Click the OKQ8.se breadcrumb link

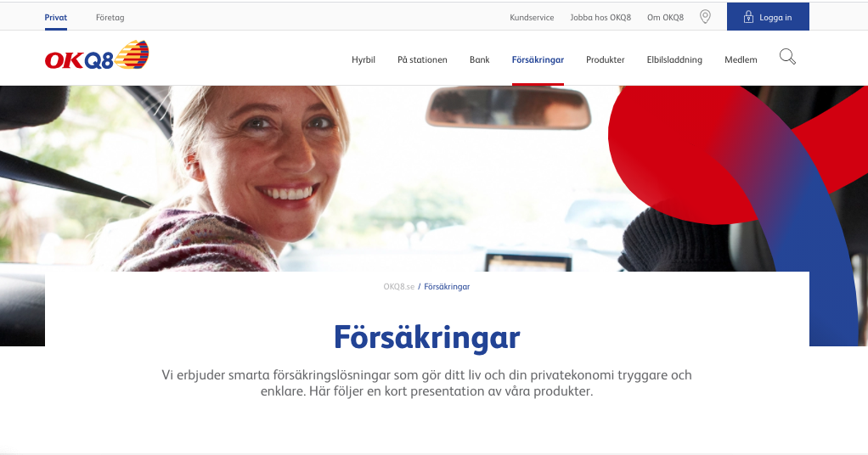point(398,287)
